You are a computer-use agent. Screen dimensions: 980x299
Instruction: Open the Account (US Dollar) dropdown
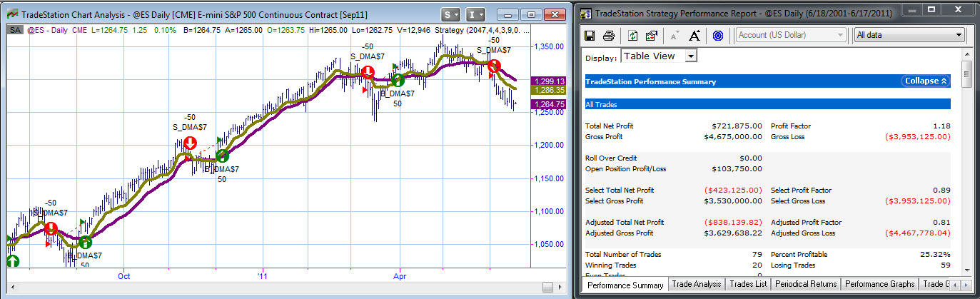pos(791,35)
